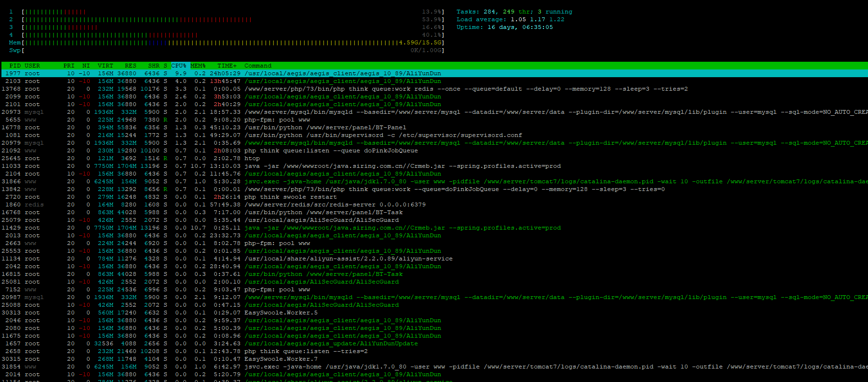The height and width of the screenshot is (382, 868).
Task: Click the NI column header
Action: [86, 66]
